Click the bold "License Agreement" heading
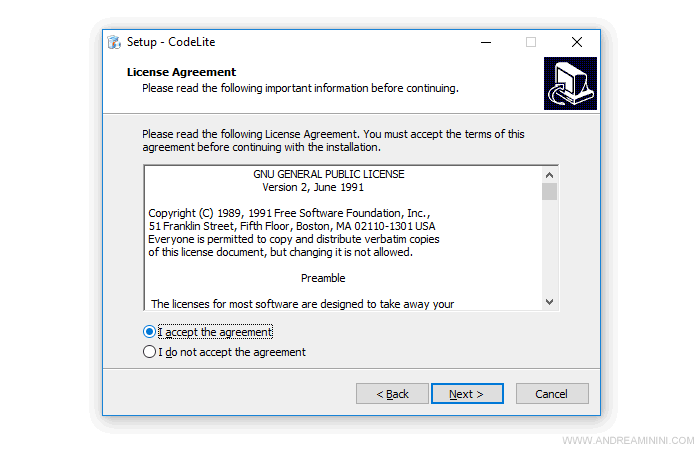Image resolution: width=700 pixels, height=450 pixels. pyautogui.click(x=181, y=72)
